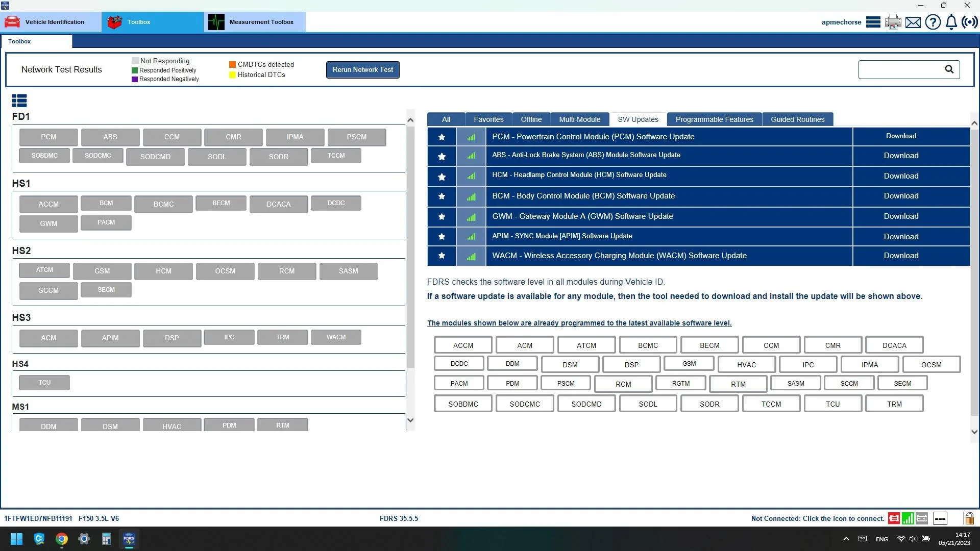This screenshot has height=551, width=980.
Task: Click the search magnifier icon
Action: [950, 69]
